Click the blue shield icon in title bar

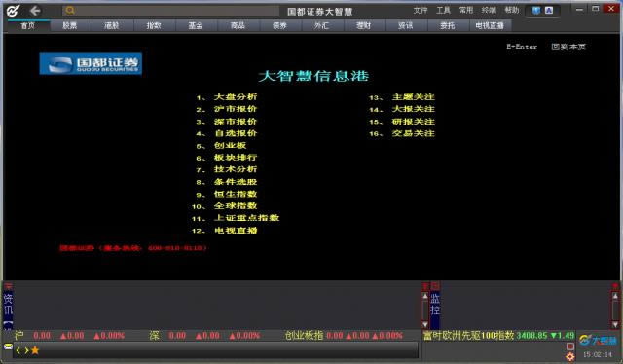click(536, 11)
